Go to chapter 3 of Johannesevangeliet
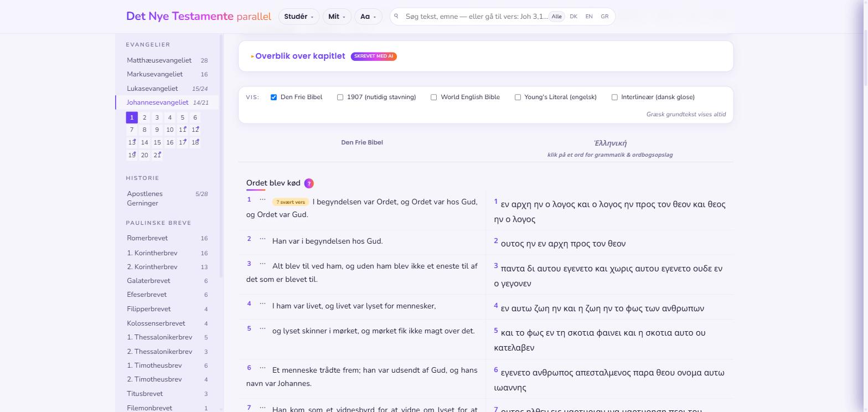This screenshot has height=412, width=868. (157, 117)
